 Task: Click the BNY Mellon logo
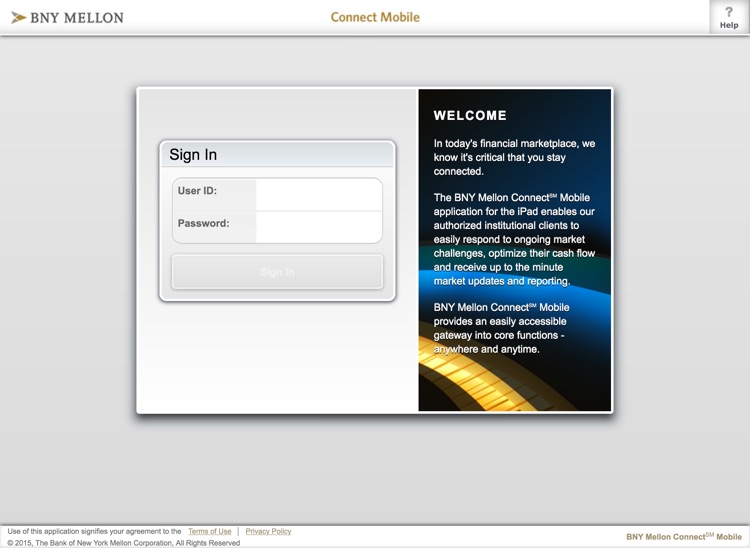67,18
